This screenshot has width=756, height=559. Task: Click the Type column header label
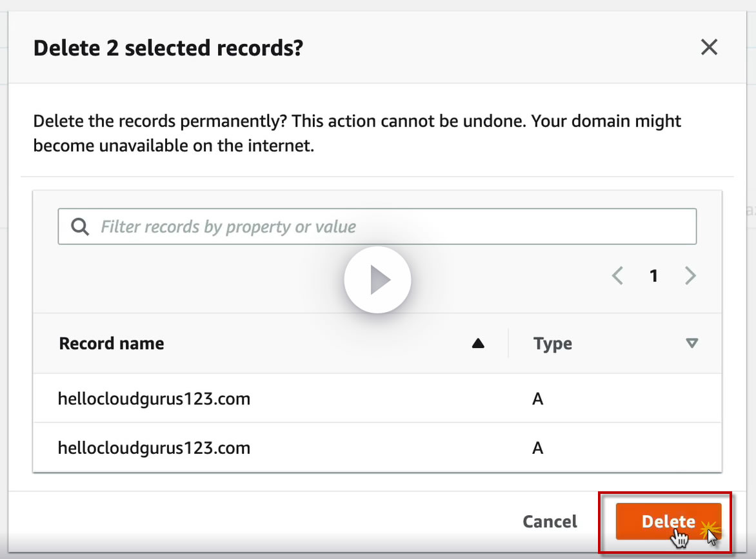552,344
